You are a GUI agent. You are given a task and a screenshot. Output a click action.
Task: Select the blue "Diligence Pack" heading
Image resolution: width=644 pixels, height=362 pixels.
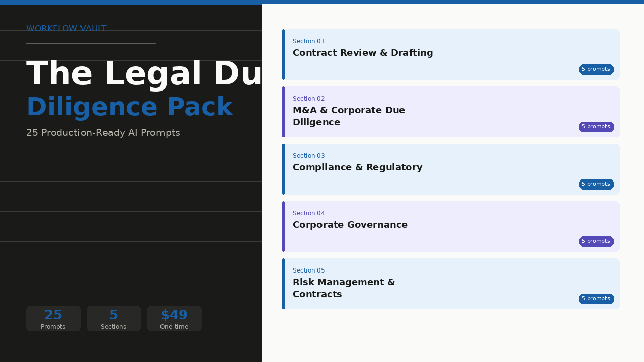coord(129,107)
